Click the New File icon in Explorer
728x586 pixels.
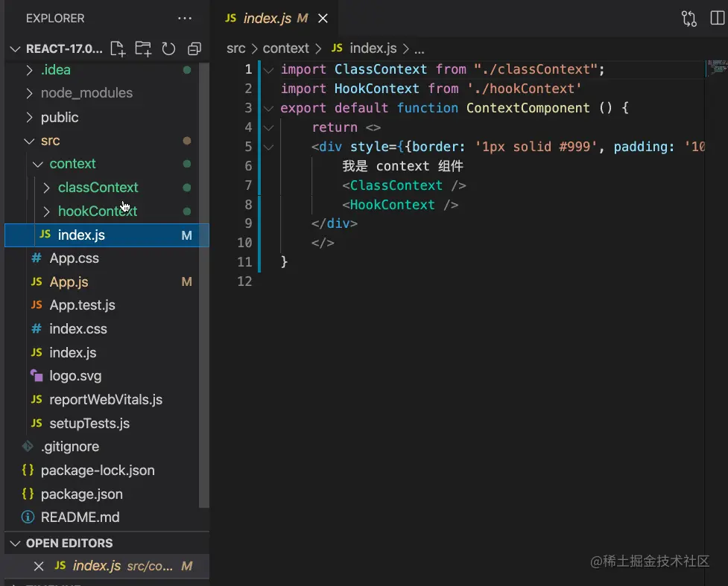click(x=118, y=48)
